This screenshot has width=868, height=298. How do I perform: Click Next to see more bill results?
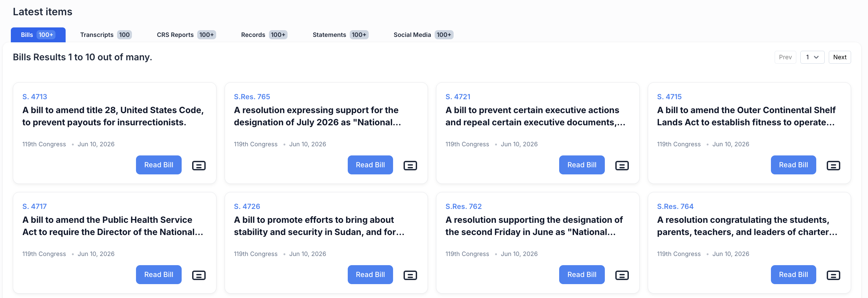click(x=840, y=57)
